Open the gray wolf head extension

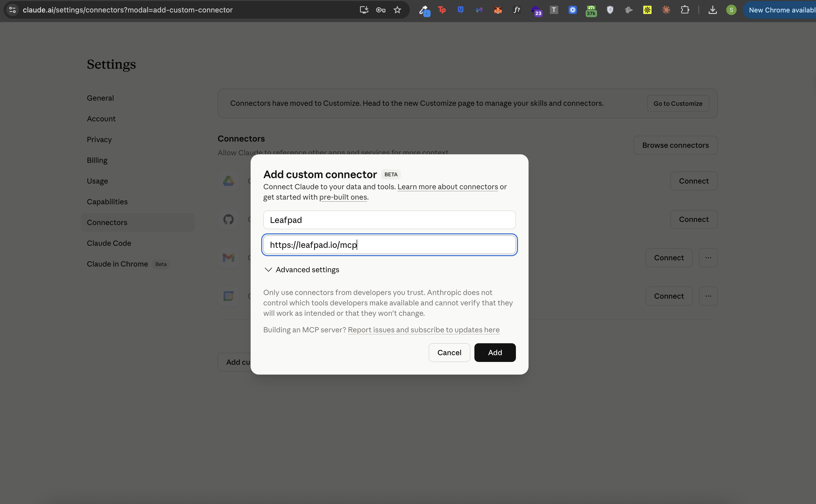click(x=628, y=10)
